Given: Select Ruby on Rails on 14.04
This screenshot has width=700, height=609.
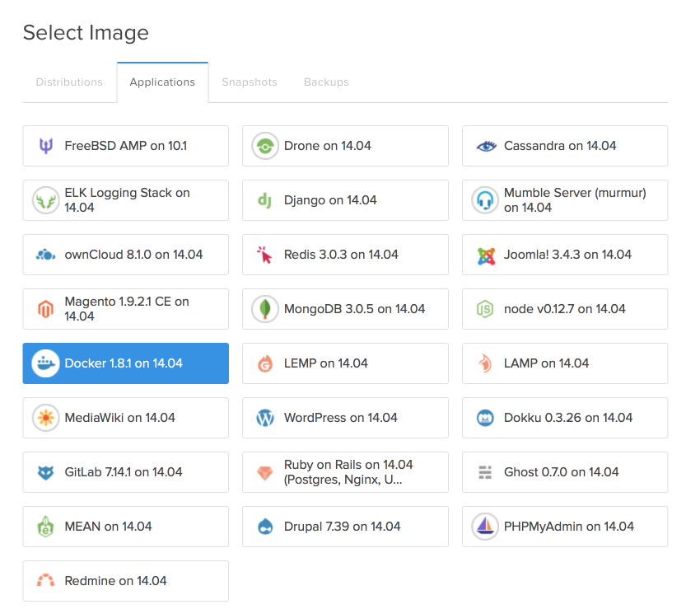Looking at the screenshot, I should [x=345, y=472].
